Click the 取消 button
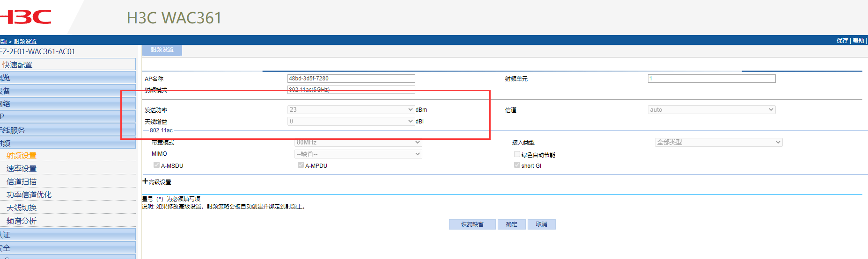Screen dimensions: 868x259 (x=542, y=224)
